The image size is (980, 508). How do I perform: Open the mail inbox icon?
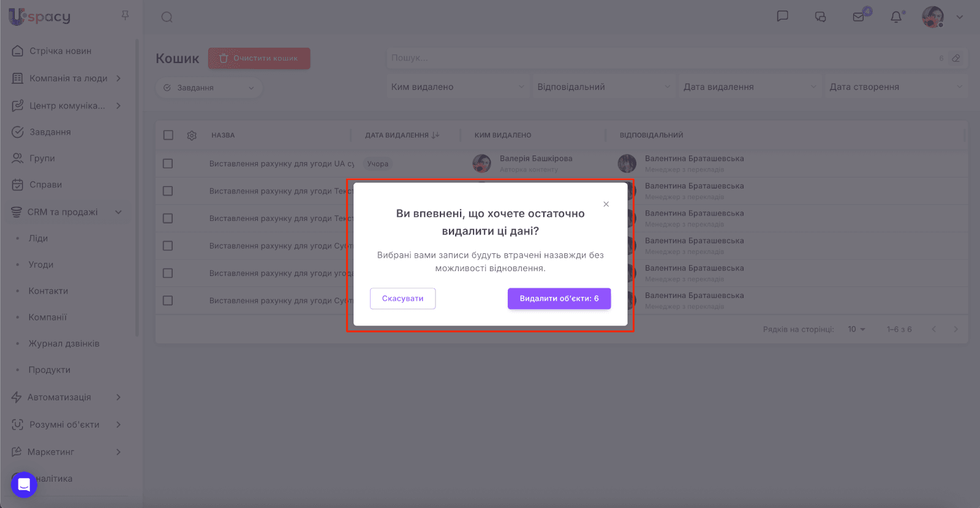[x=859, y=17]
